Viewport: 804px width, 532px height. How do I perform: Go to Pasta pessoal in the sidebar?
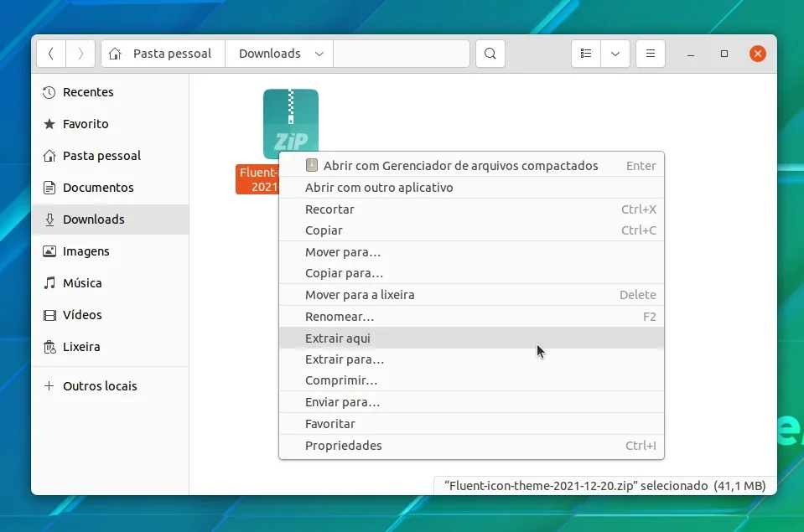(110, 156)
